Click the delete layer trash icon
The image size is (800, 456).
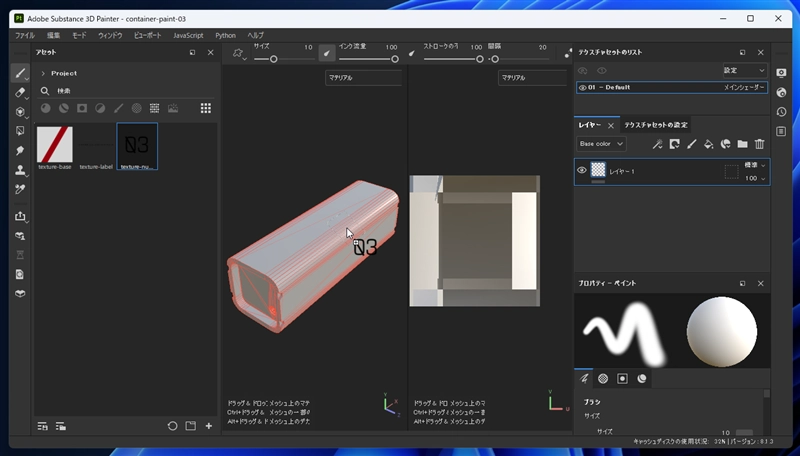pos(759,144)
